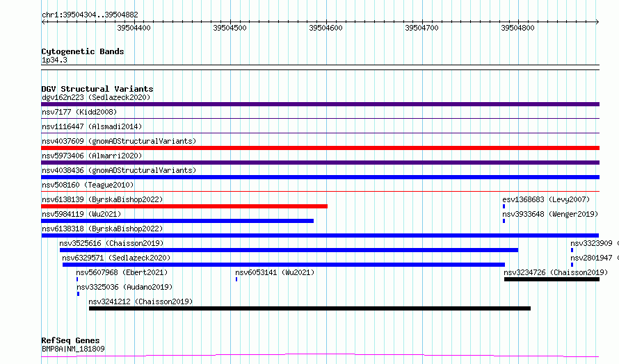Click the black nsv3241212 variant bar
The height and width of the screenshot is (364, 619).
tap(310, 308)
